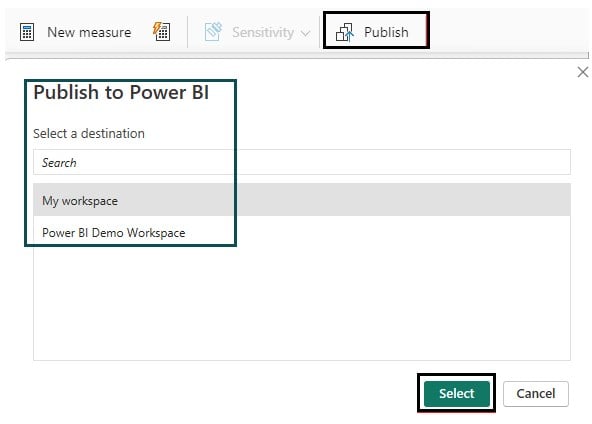Image resolution: width=592 pixels, height=424 pixels.
Task: Click the New measure calculator icon
Action: point(27,32)
